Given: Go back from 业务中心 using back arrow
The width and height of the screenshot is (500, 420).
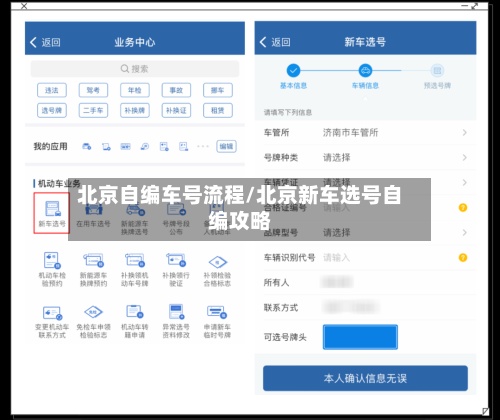Looking at the screenshot, I should click(33, 42).
